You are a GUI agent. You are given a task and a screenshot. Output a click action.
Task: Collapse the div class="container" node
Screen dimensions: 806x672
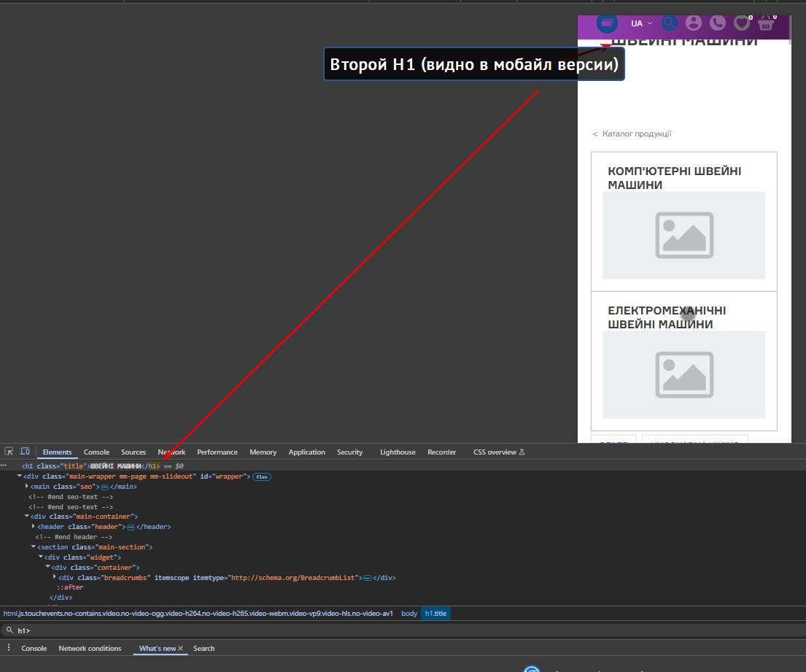pos(48,567)
